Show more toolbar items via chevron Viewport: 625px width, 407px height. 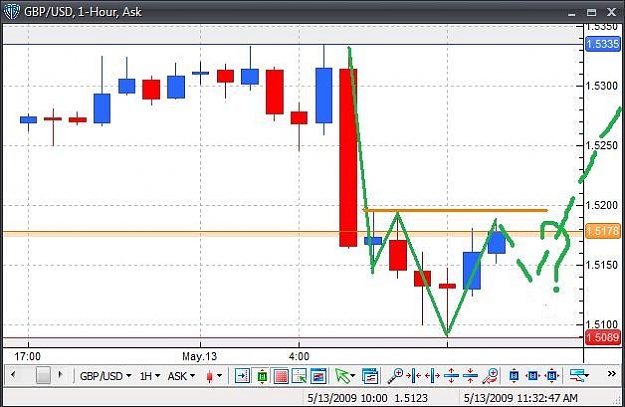[x=611, y=374]
